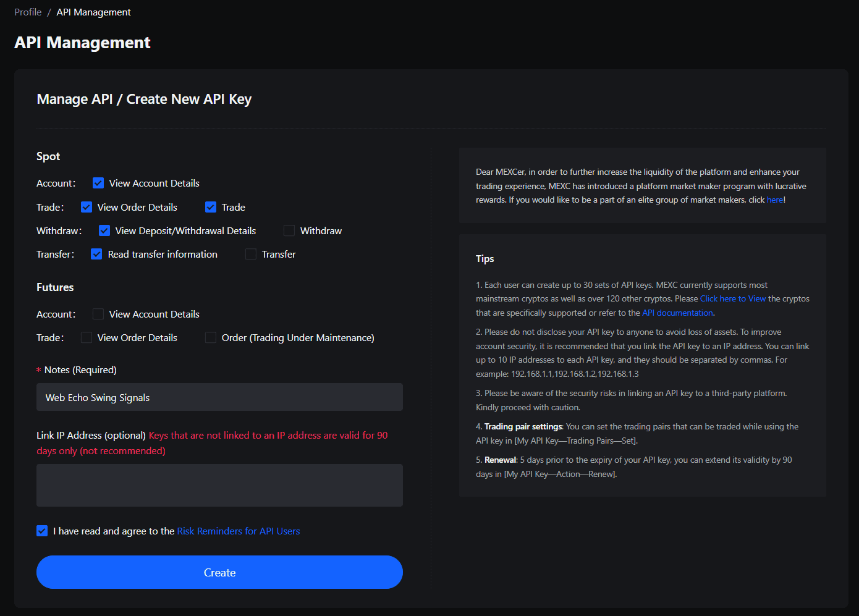Check the Order (Trading Under Maintenance) option
Screen dimensions: 859x616
[210, 337]
